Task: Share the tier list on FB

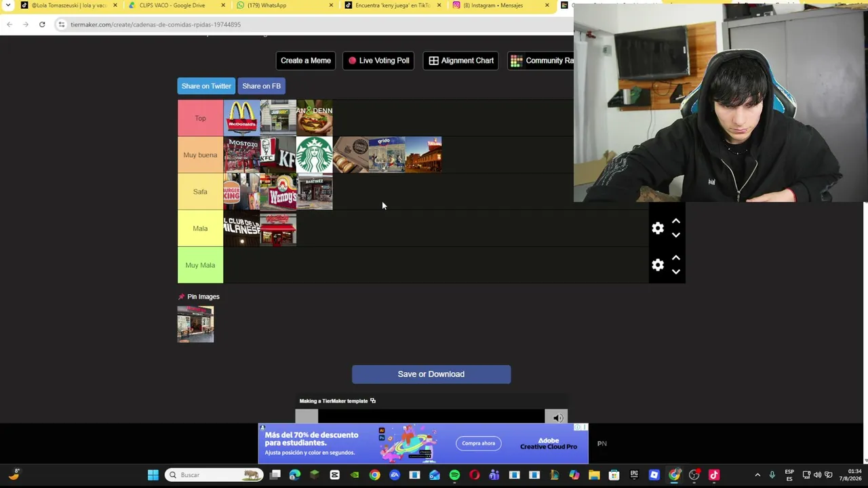Action: 261,86
